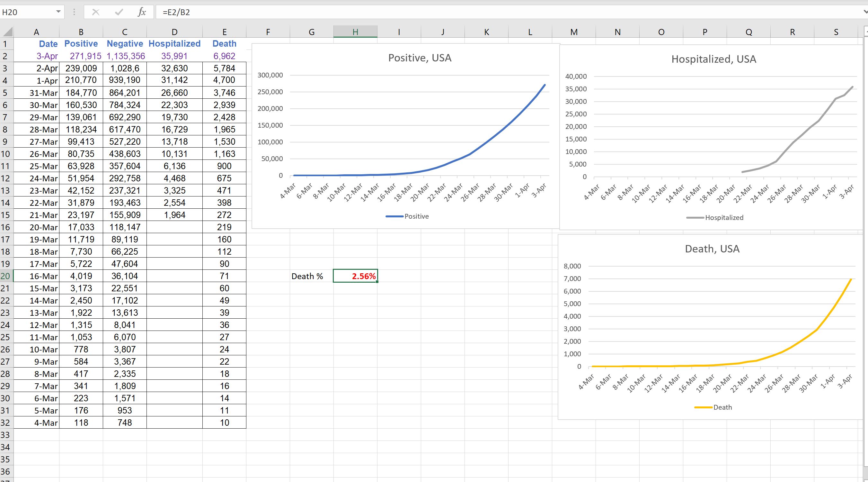Select row 20 header
Screen dimensions: 868x482
(x=6, y=276)
